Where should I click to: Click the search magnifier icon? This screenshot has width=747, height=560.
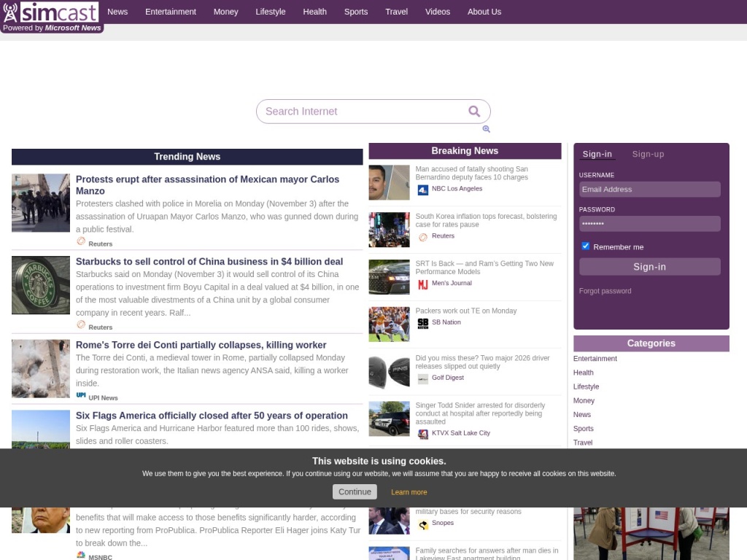(474, 112)
